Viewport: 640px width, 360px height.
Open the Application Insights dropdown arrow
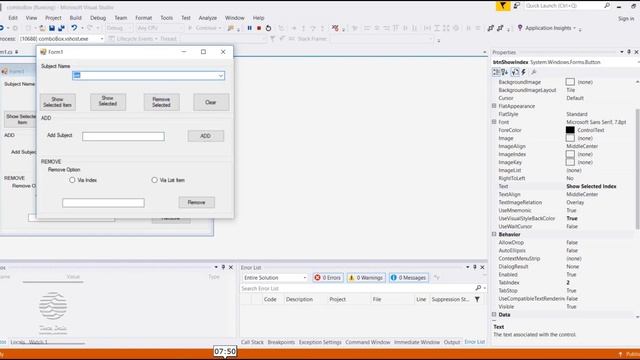click(x=574, y=28)
